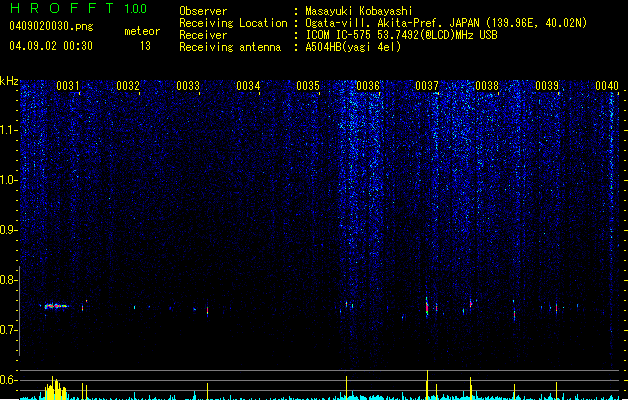Click the 1.1 kHz axis label
The image size is (629, 400).
9,130
